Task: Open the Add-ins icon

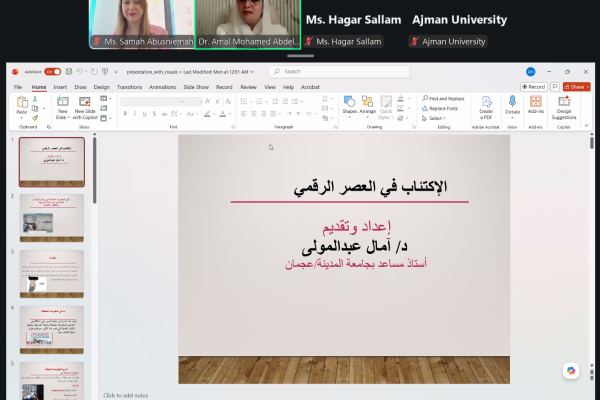Action: pos(537,104)
